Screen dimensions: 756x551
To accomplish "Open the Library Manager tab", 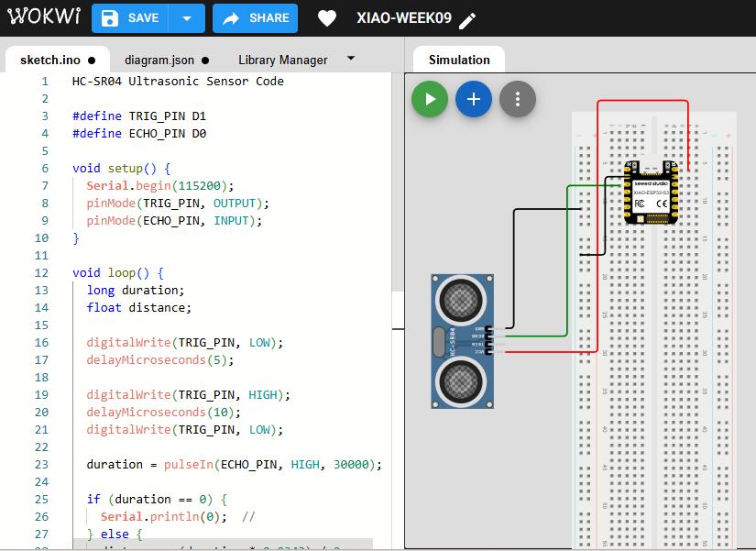I will [x=283, y=60].
